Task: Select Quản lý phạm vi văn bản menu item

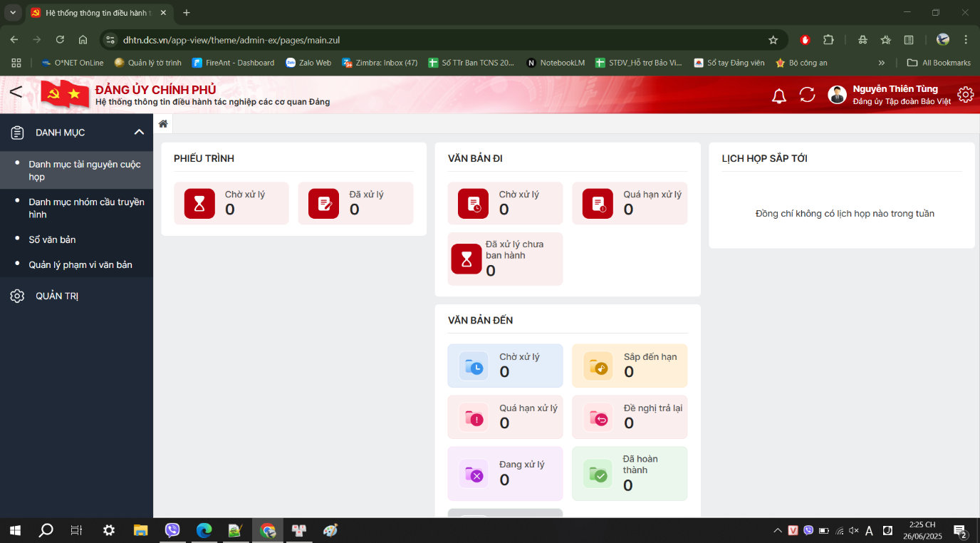Action: point(80,264)
